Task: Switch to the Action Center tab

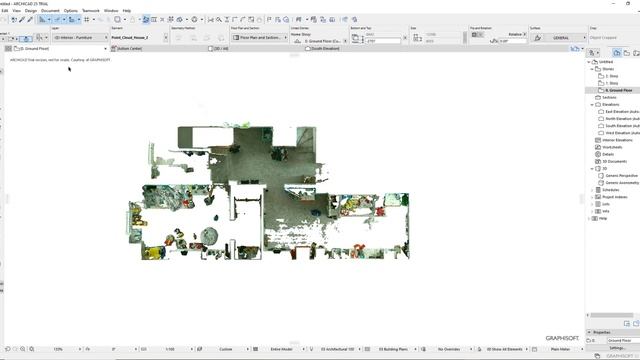Action: pos(130,48)
